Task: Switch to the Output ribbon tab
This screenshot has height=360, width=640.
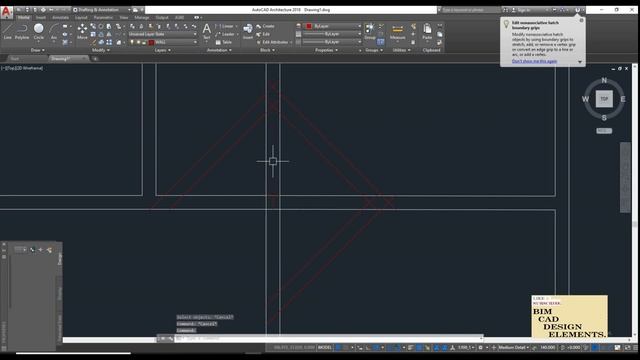Action: [162, 18]
